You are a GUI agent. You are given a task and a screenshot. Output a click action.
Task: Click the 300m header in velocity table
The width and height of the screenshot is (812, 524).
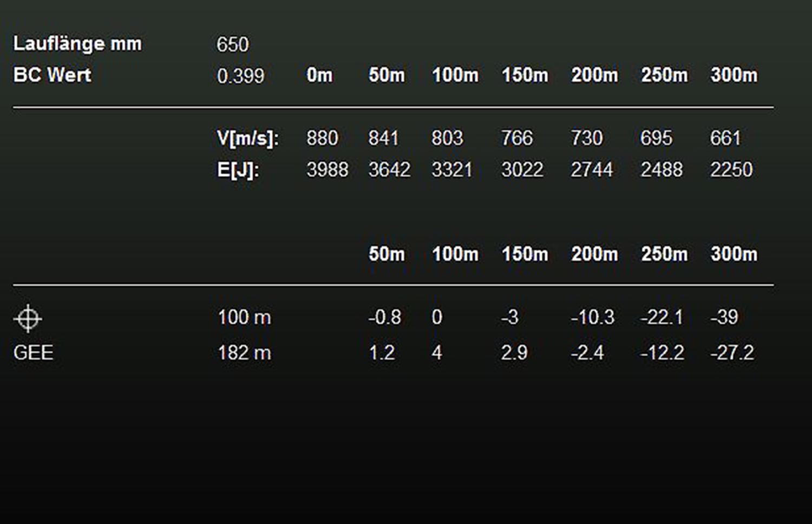pyautogui.click(x=734, y=75)
